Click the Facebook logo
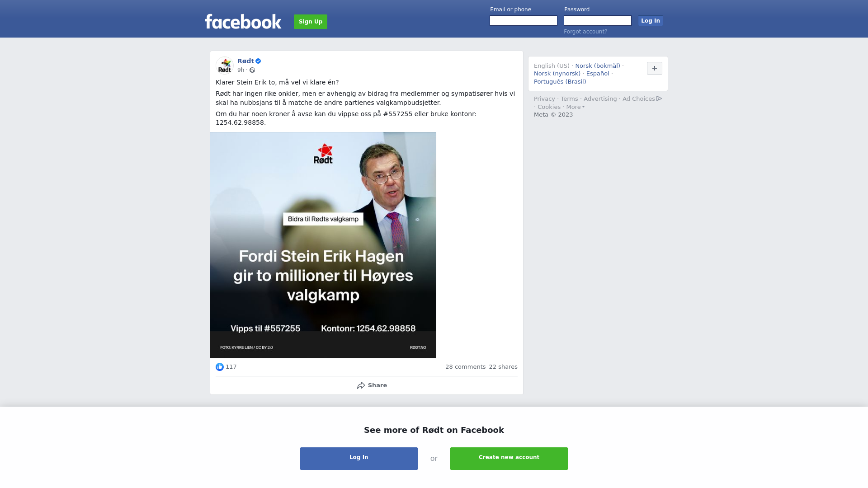 [x=243, y=21]
